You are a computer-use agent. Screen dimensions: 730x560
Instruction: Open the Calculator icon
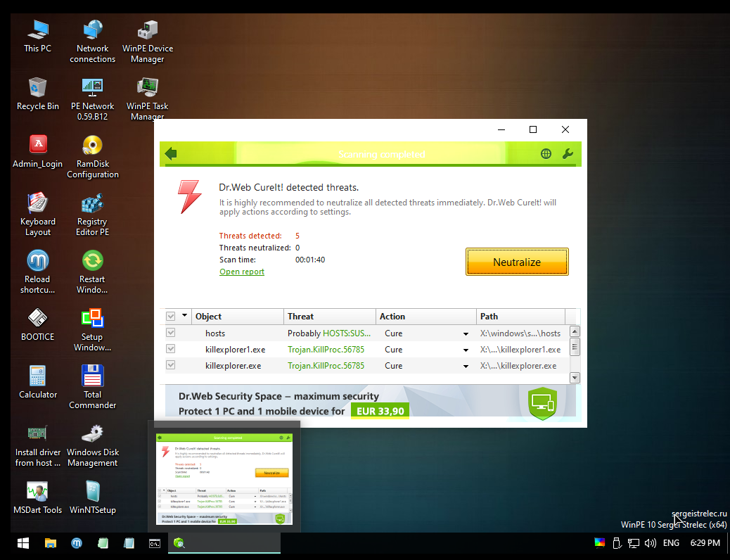pos(38,383)
